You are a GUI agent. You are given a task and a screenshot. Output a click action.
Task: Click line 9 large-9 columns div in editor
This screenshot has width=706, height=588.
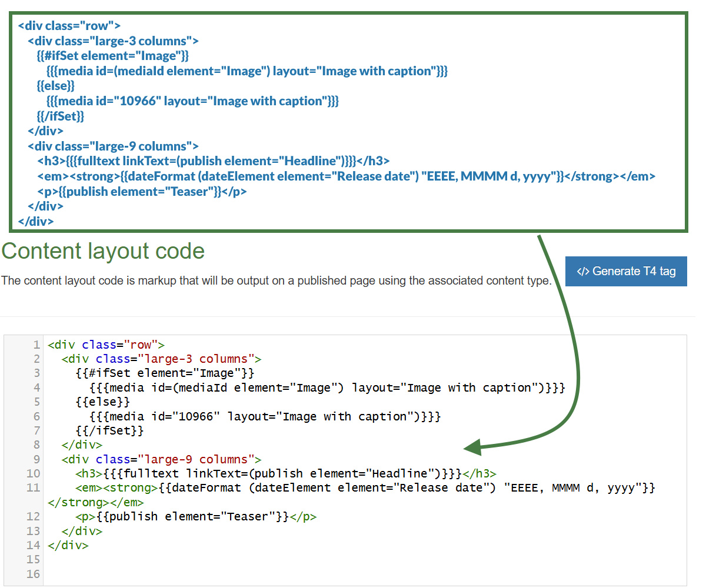161,459
